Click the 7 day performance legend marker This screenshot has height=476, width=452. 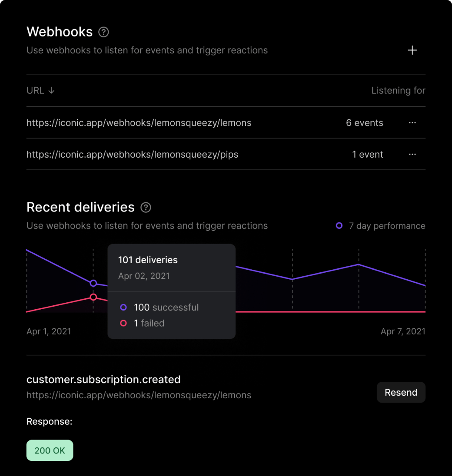[x=339, y=226]
